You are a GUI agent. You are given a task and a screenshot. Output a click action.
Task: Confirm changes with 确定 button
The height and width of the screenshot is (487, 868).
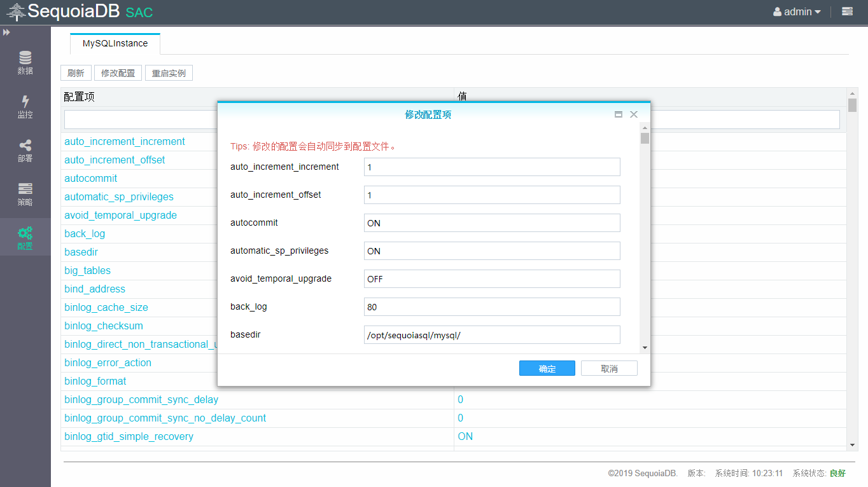tap(547, 369)
